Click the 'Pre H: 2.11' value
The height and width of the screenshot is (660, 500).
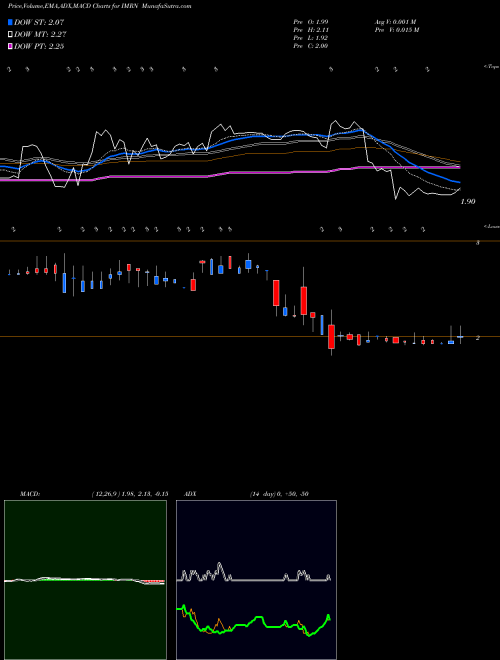tap(311, 30)
